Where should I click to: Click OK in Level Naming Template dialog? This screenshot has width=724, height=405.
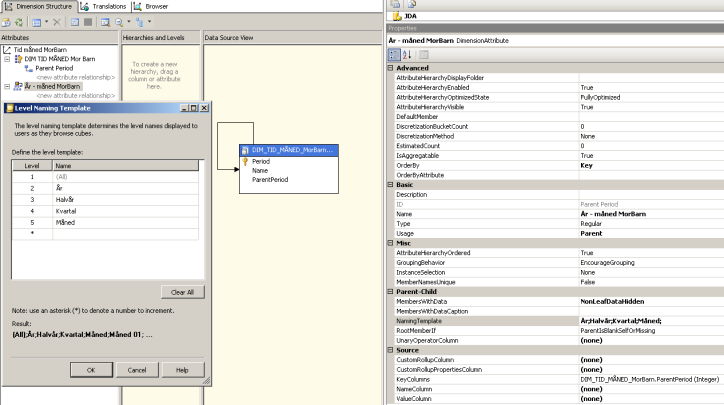(91, 370)
